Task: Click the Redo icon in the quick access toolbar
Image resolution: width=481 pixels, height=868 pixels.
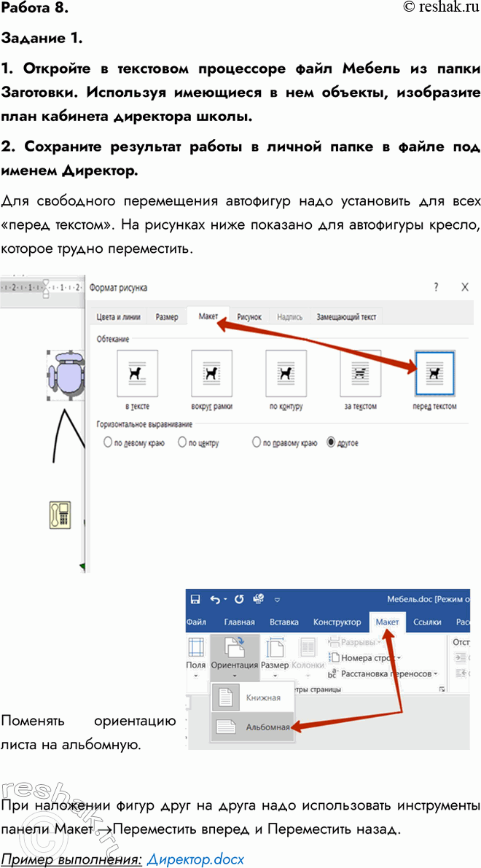Action: 237,599
